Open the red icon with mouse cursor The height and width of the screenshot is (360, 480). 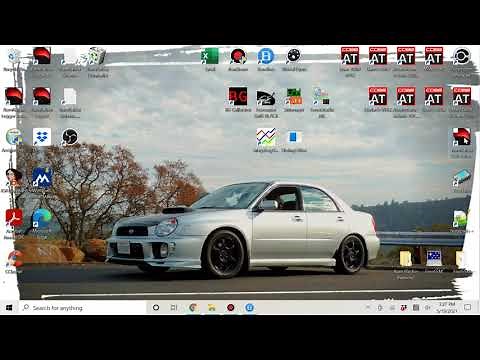coord(462,137)
